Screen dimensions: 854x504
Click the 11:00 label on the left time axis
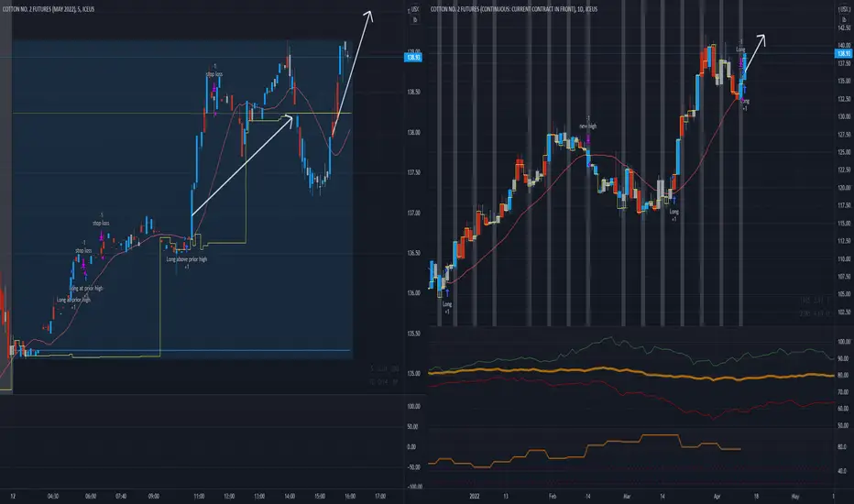200,497
